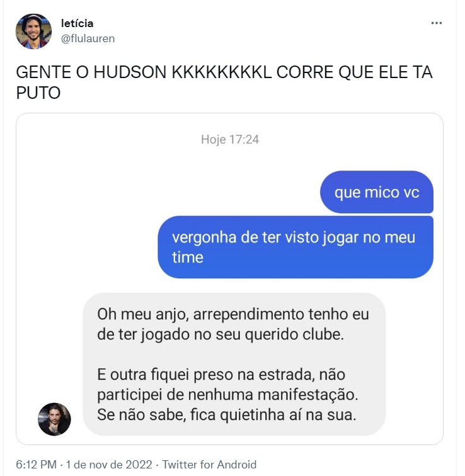This screenshot has width=465, height=476.
Task: Open the Twitter for Android source link
Action: (x=209, y=465)
